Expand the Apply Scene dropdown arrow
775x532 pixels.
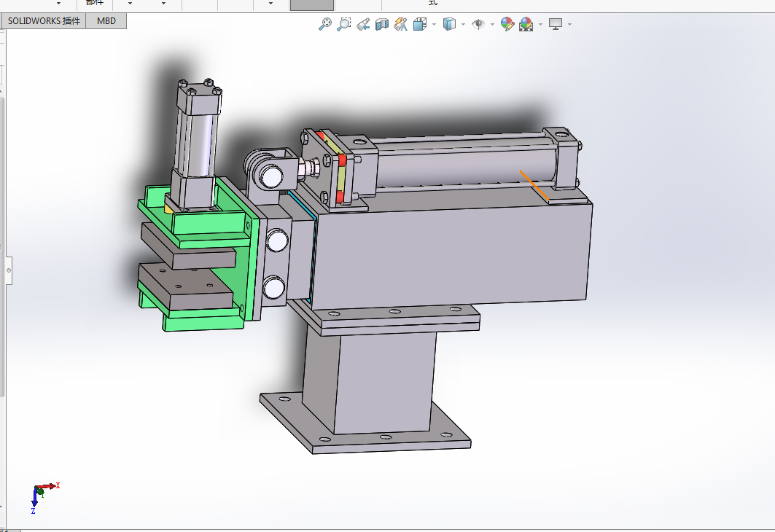(x=540, y=24)
